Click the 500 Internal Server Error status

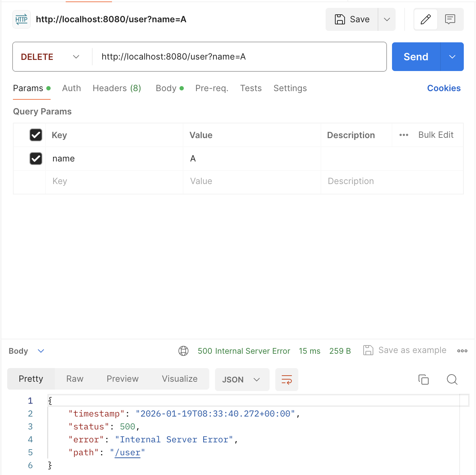tap(244, 351)
